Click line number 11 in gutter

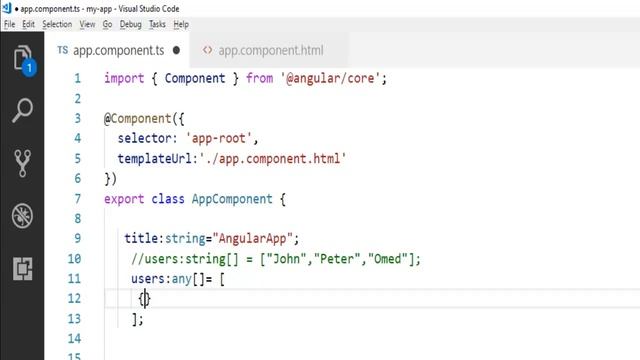click(74, 279)
